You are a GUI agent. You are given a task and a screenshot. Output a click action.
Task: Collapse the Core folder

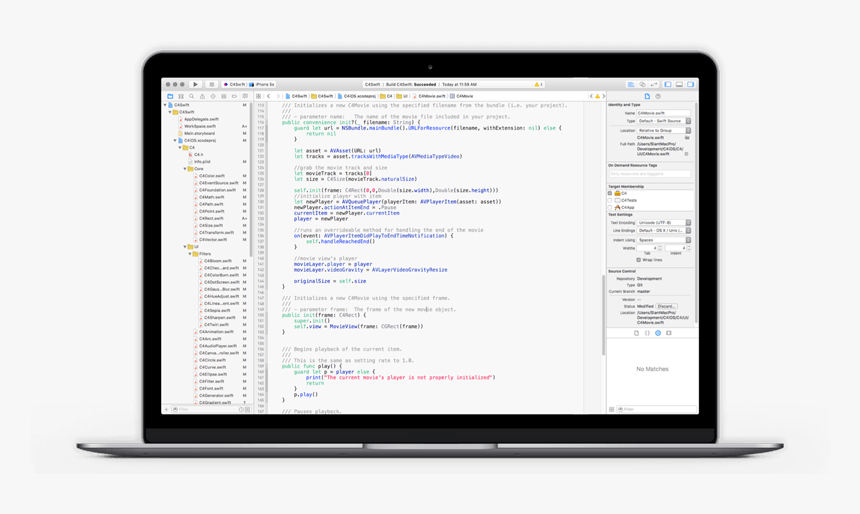tap(185, 169)
